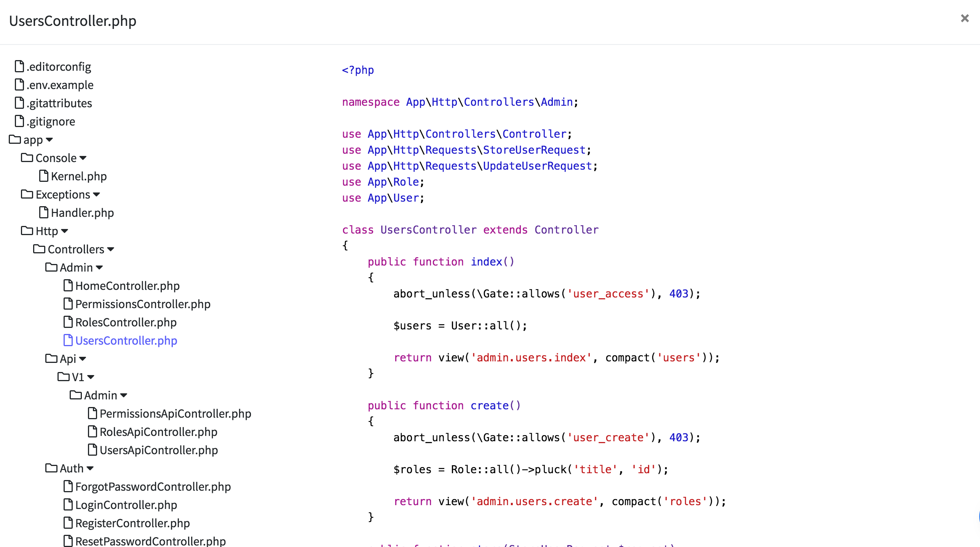Open ForgotPasswordController.php
Viewport: 980px width, 547px height.
point(153,487)
